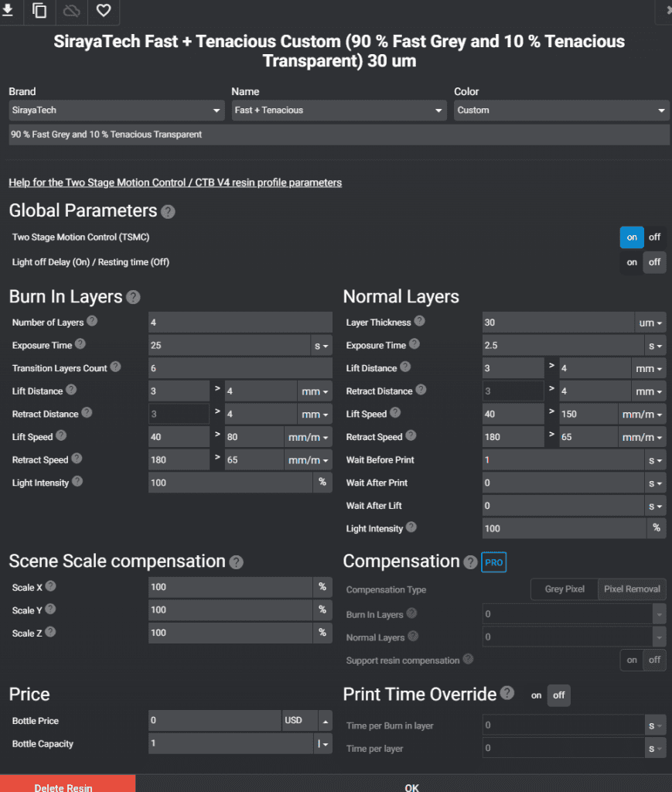Turn off Two Stage Motion Control
Viewport: 672px width, 792px height.
coord(654,237)
